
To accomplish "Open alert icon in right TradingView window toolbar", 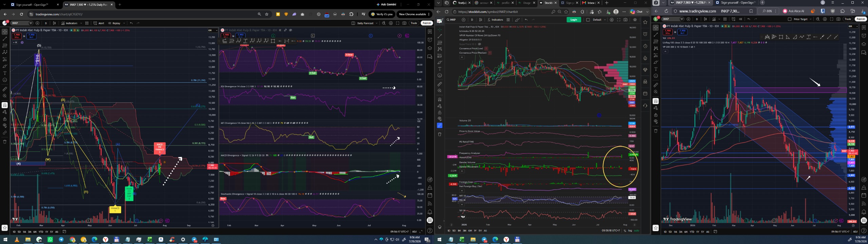I will [733, 19].
